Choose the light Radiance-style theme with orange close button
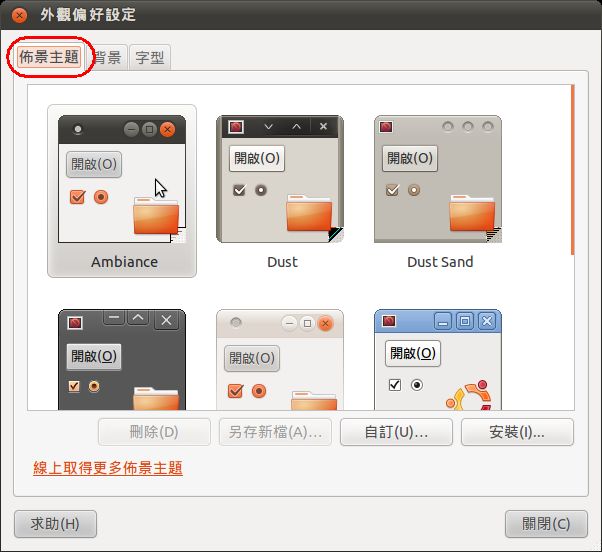The image size is (602, 552). 280,360
